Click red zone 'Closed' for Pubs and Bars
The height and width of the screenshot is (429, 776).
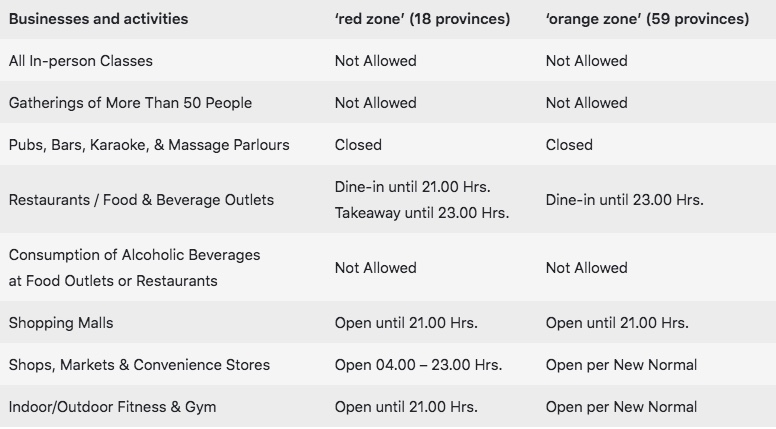click(358, 145)
